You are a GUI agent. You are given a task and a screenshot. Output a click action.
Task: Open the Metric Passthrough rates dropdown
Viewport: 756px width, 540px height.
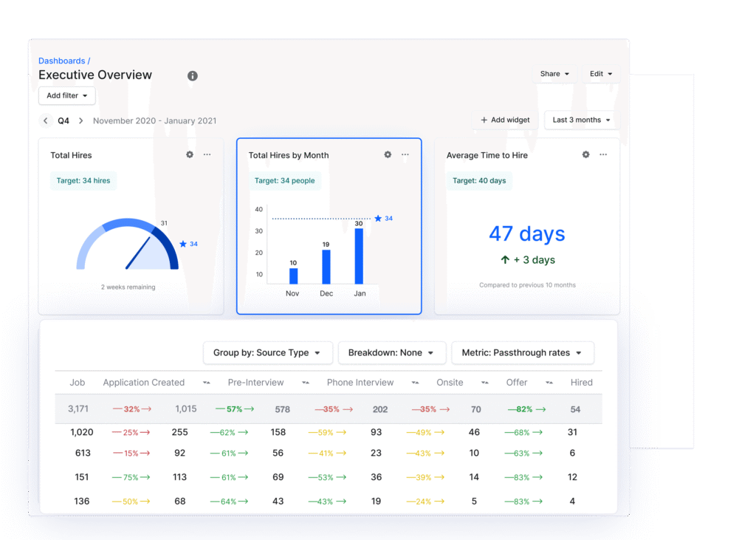(523, 352)
